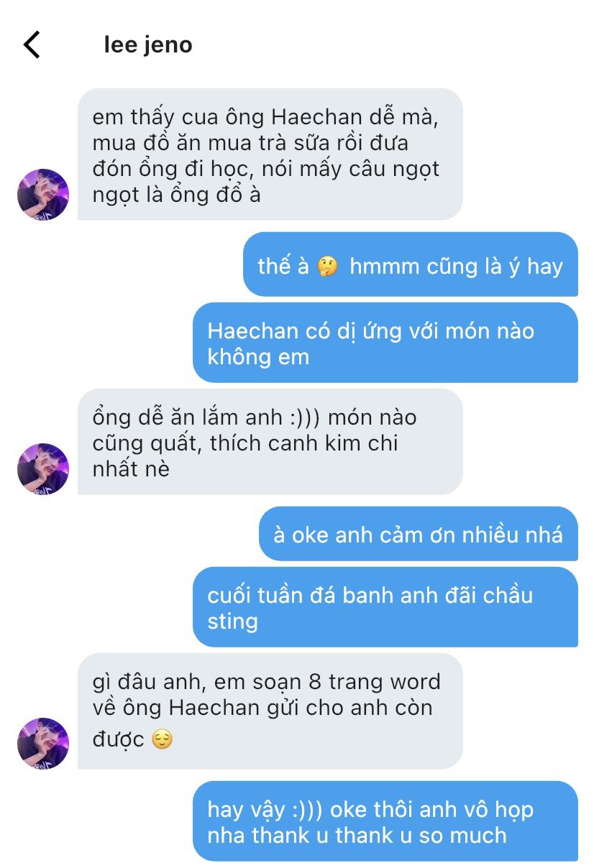The width and height of the screenshot is (594, 868).
Task: Tap the 'thế à hmmm cũng là ý hay' bubble
Action: point(410,264)
